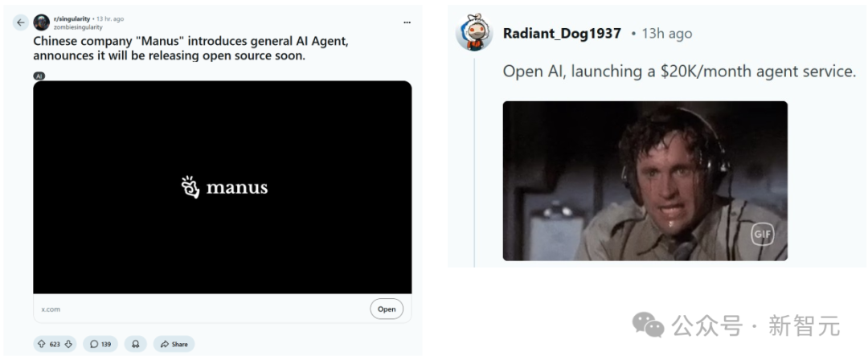868x360 pixels.
Task: Open the r/singularity subreddit avatar
Action: (42, 22)
